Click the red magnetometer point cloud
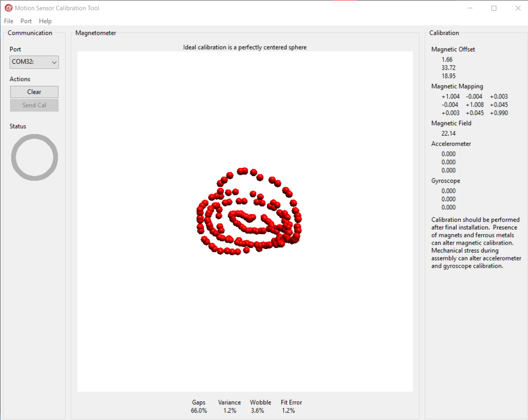 249,211
